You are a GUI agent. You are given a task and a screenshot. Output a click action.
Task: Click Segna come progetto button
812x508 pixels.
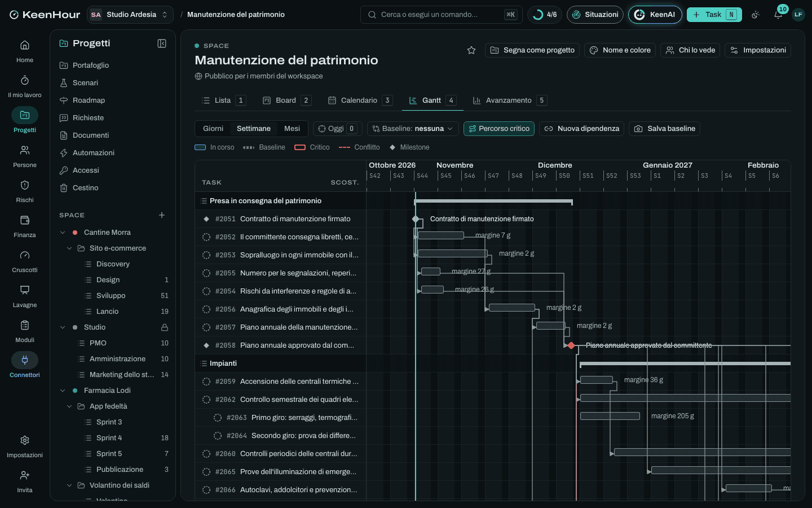pos(532,50)
